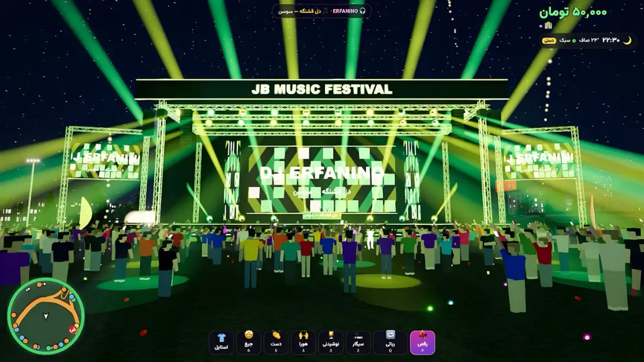
Task: Click the ۵۰,۰۰۰ تومان balance text
Action: [573, 13]
